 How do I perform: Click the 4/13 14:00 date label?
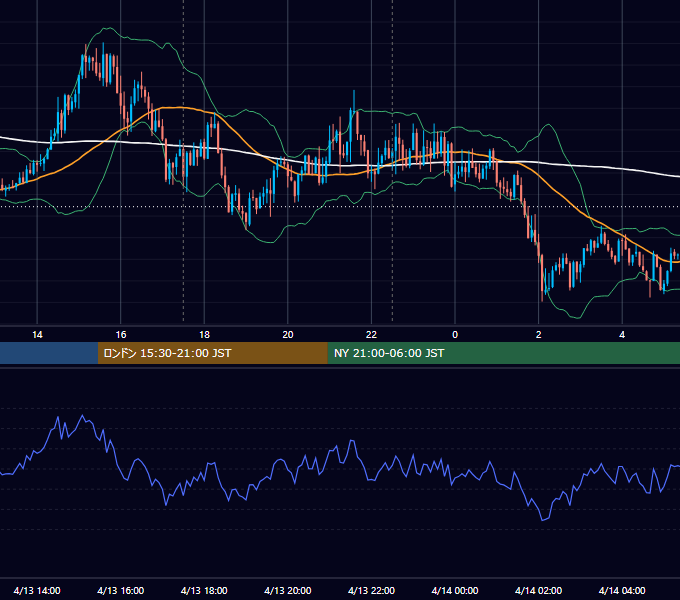pos(37,590)
